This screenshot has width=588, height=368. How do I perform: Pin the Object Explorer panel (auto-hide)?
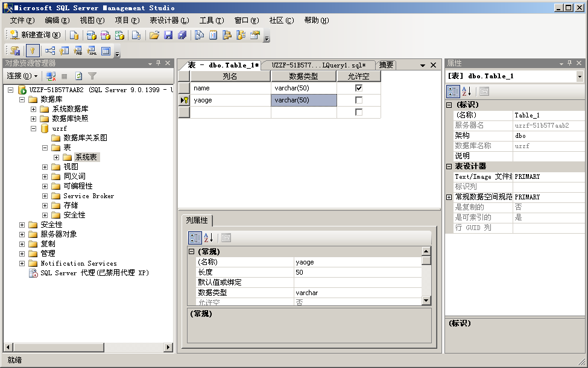(x=158, y=63)
